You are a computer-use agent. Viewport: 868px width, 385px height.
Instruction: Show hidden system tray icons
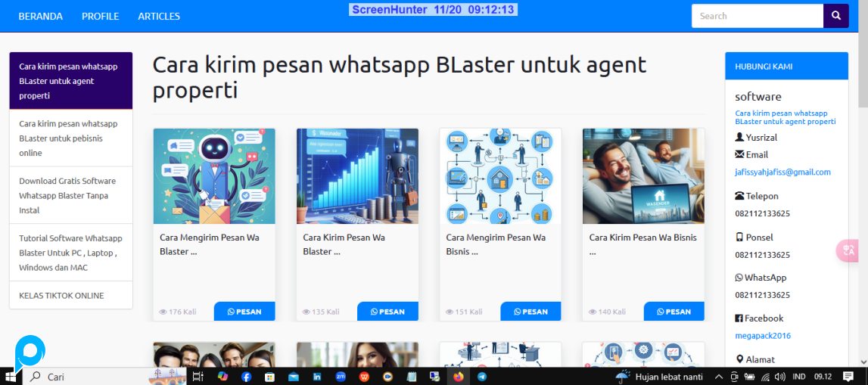coord(719,377)
